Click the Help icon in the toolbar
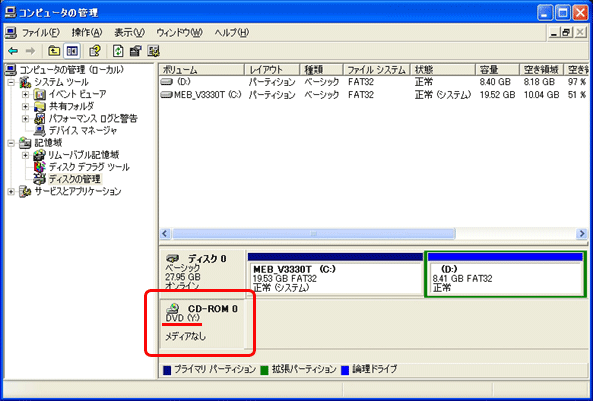 click(x=95, y=51)
